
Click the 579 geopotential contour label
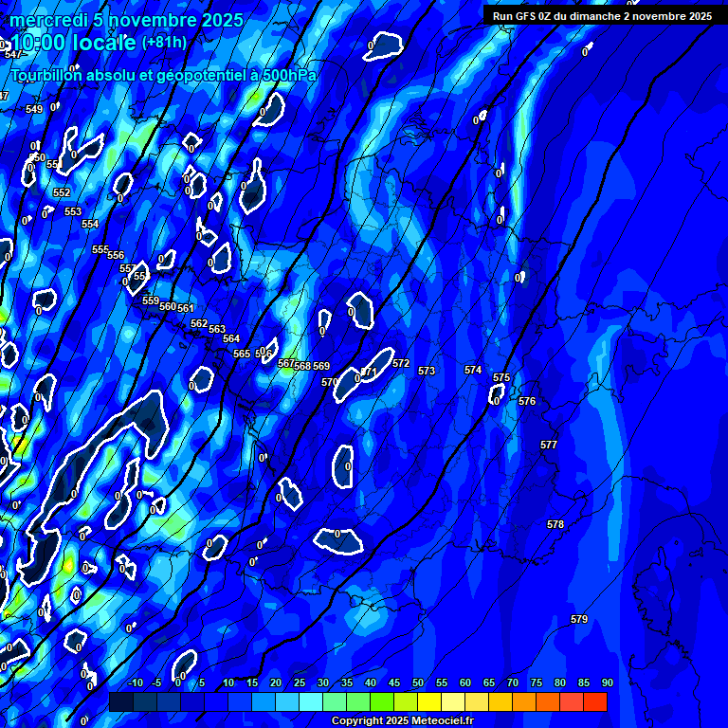click(x=579, y=619)
